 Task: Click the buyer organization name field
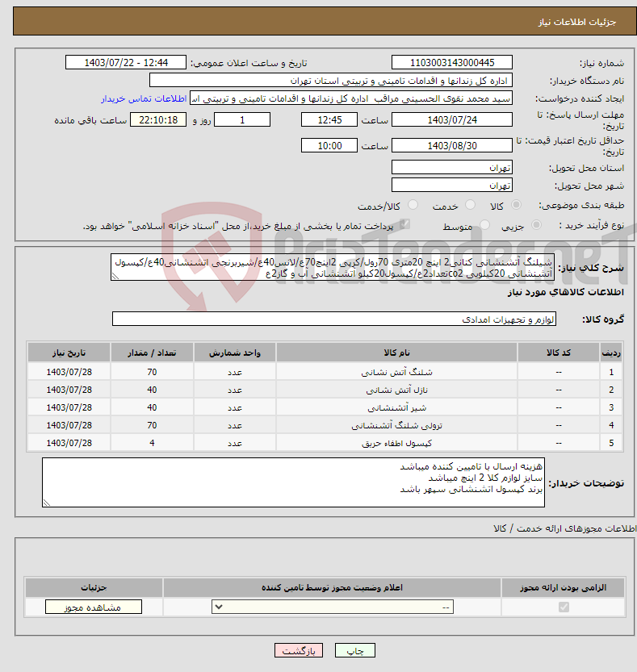(331, 81)
